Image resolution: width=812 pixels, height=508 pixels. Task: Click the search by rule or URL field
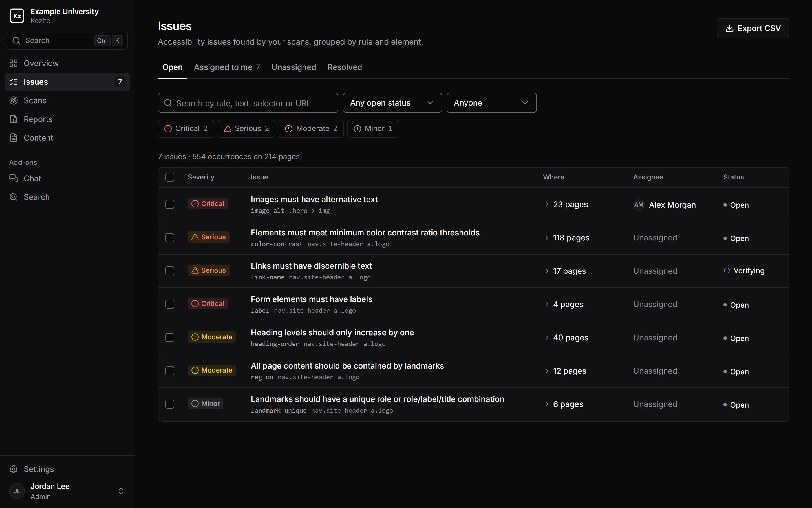[248, 103]
